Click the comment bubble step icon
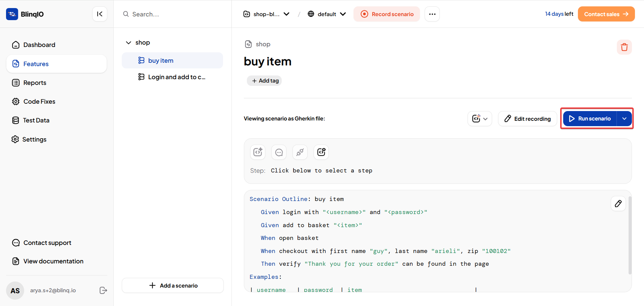 (x=279, y=152)
